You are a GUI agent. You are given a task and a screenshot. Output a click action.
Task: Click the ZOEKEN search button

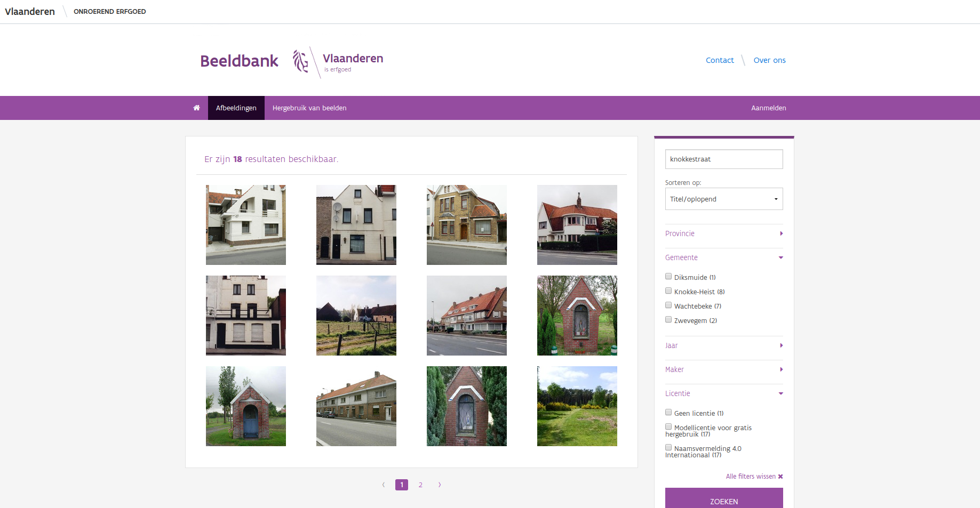[724, 498]
